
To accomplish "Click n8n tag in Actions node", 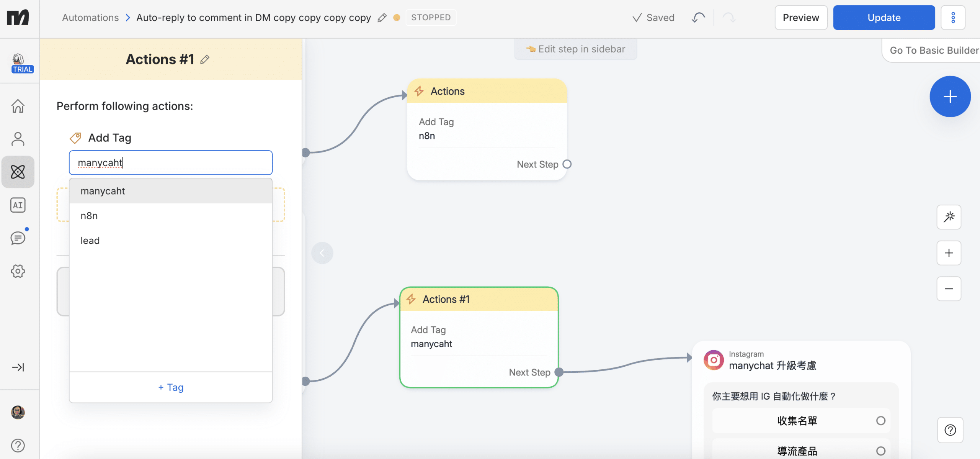I will pos(427,136).
